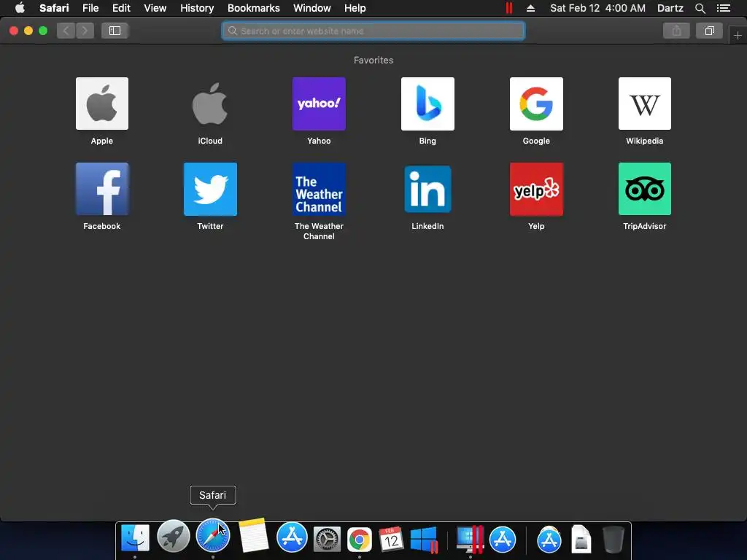The height and width of the screenshot is (560, 747).
Task: Toggle the Safari sidebar button
Action: tap(115, 31)
